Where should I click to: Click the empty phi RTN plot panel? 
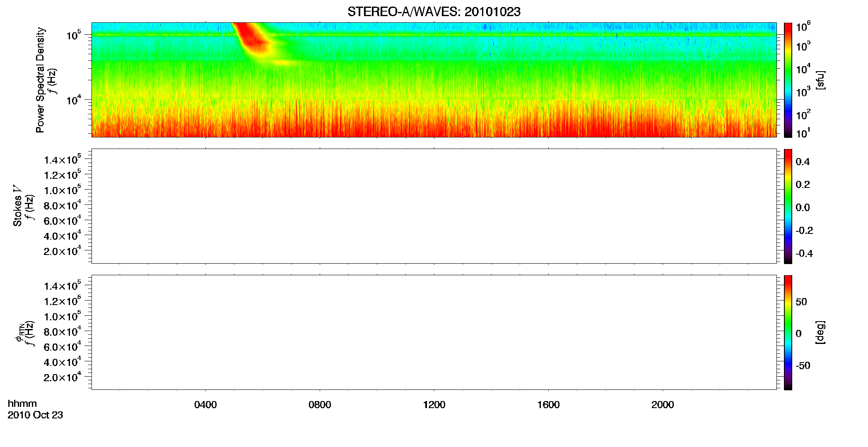coord(434,332)
